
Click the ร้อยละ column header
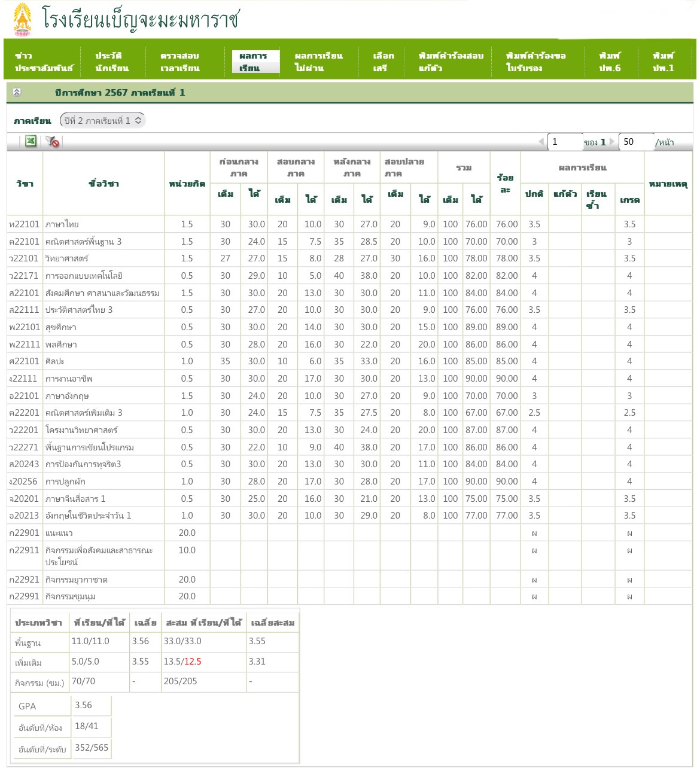(x=506, y=184)
